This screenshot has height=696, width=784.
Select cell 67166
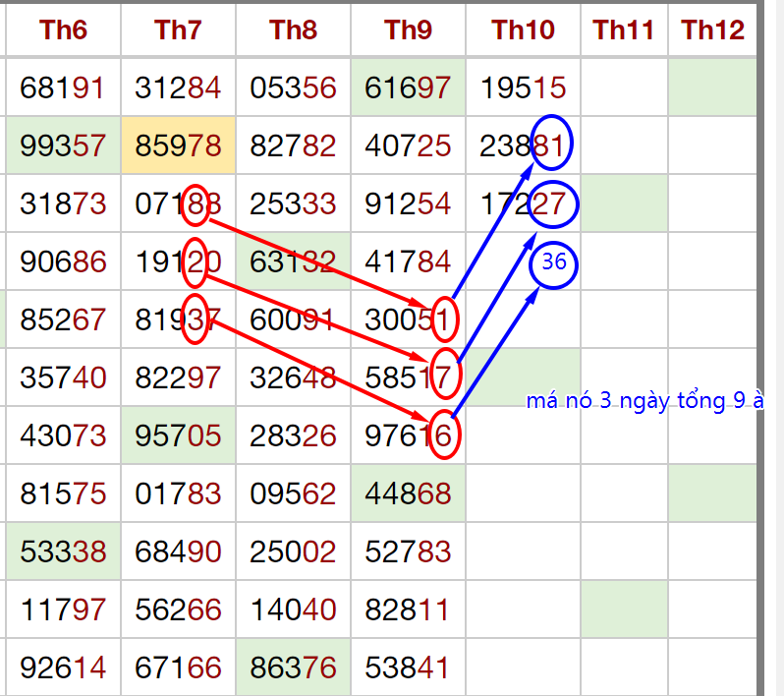[x=178, y=667]
